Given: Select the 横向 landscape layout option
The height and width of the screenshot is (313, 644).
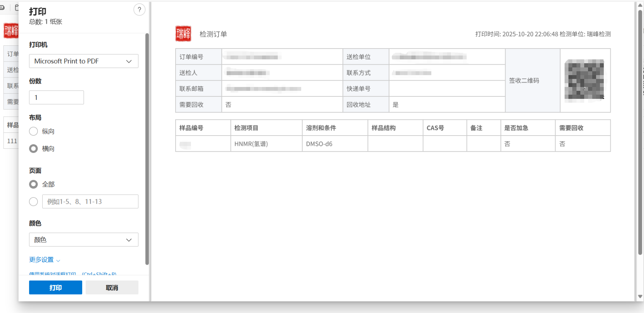Looking at the screenshot, I should click(34, 149).
